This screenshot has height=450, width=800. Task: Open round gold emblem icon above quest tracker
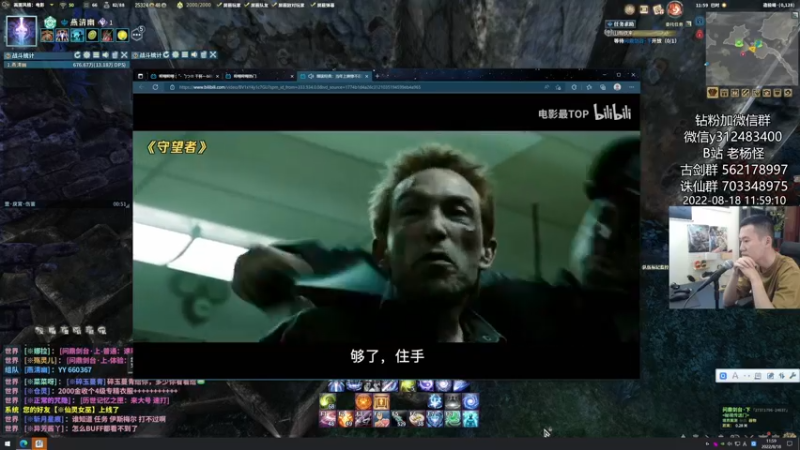629,9
